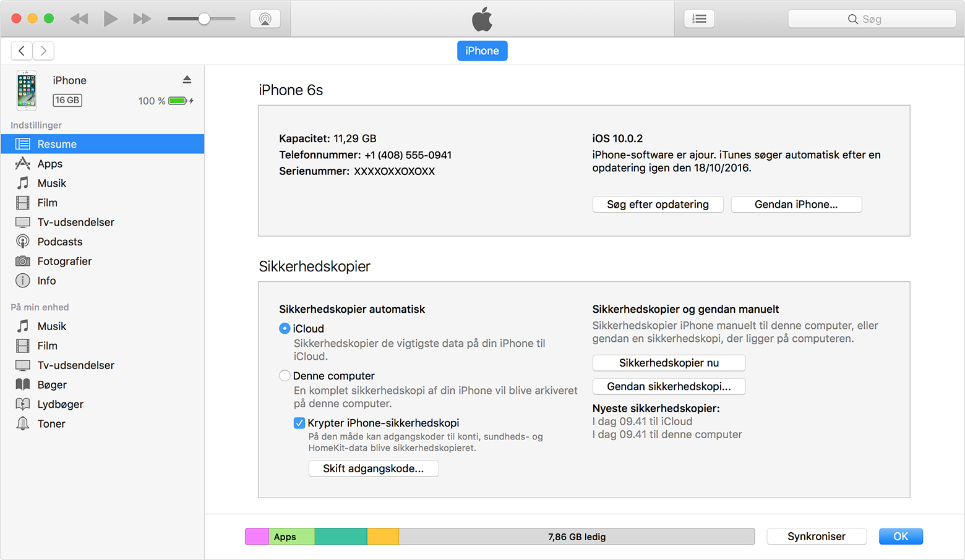Click the Apps sidebar icon
The height and width of the screenshot is (560, 965).
[23, 163]
